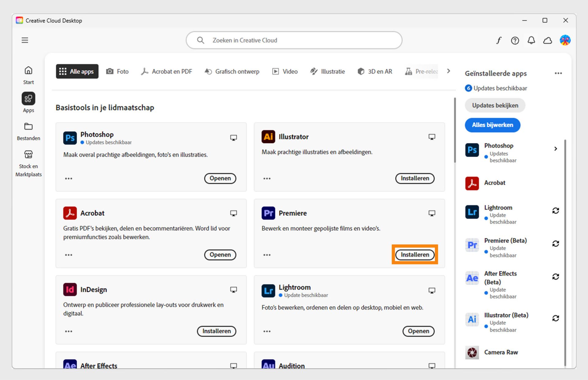
Task: Click Openen on Lightroom card
Action: coord(418,331)
